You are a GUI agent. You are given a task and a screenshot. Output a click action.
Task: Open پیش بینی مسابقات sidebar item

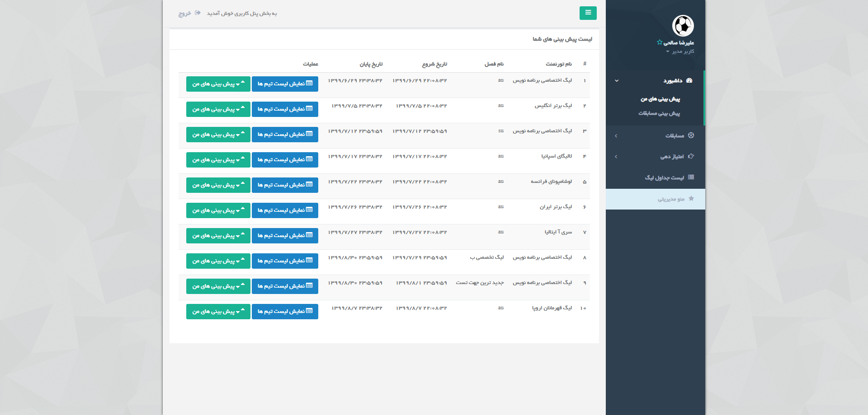point(659,113)
